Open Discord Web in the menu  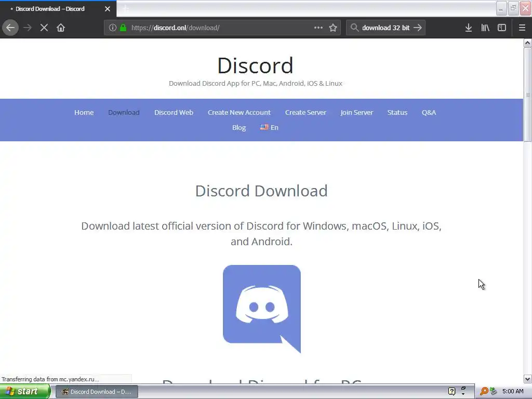(174, 112)
